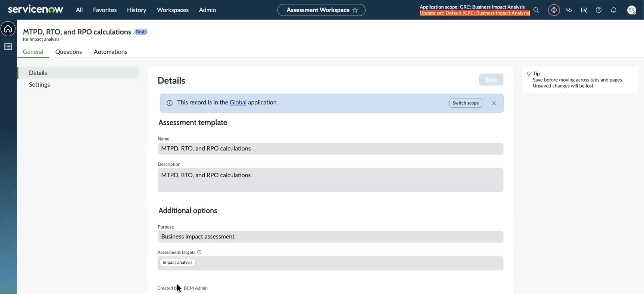Open the All menu

click(79, 10)
